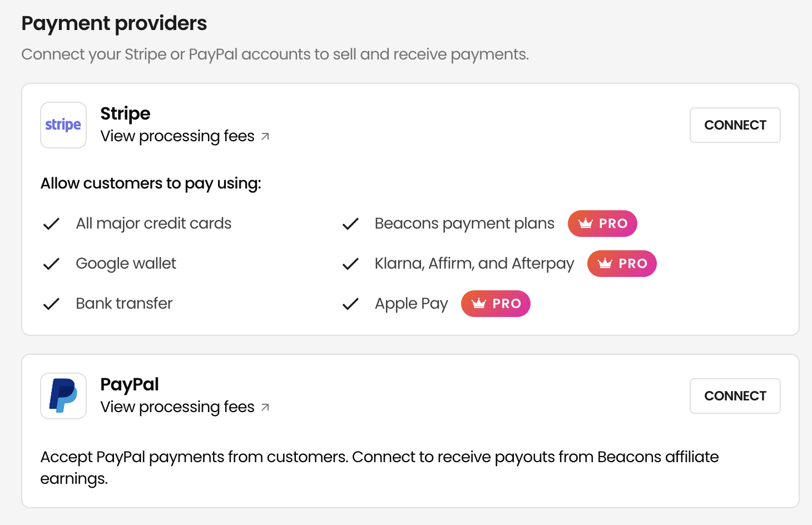Click the Payment providers page title
812x525 pixels.
coord(114,23)
